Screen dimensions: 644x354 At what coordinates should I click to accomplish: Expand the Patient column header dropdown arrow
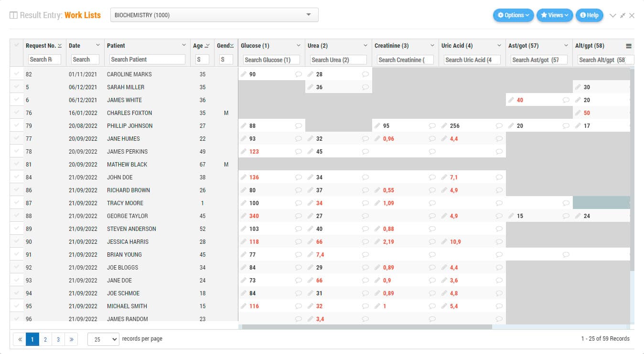184,45
